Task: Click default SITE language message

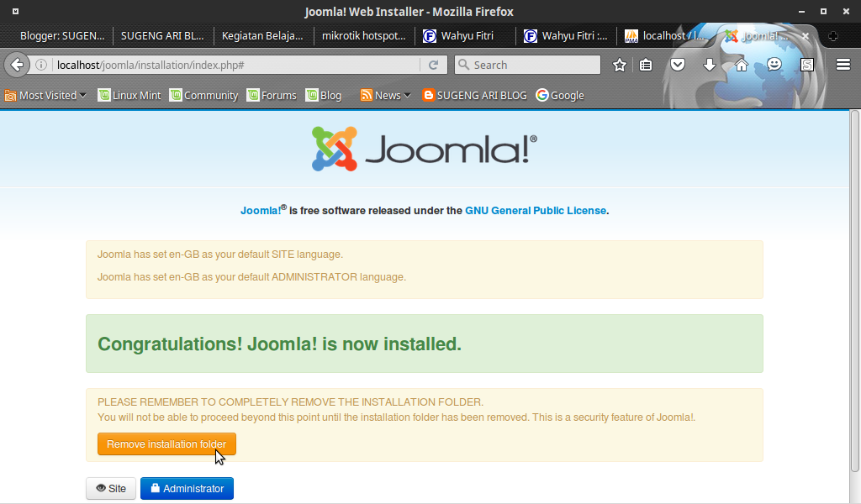Action: point(220,255)
